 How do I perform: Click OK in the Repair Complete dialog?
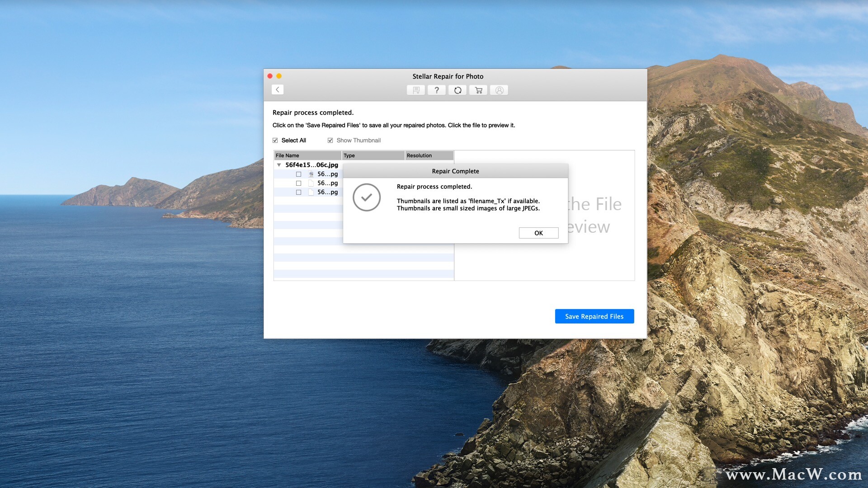[538, 233]
